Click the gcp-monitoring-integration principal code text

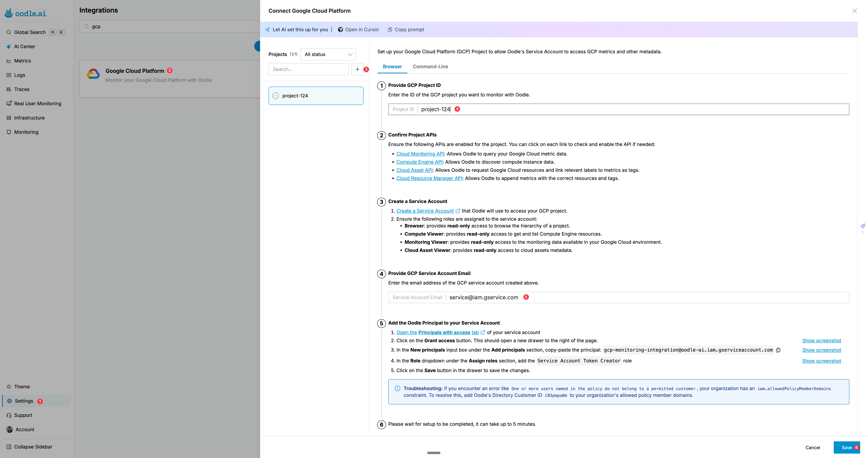pyautogui.click(x=688, y=350)
